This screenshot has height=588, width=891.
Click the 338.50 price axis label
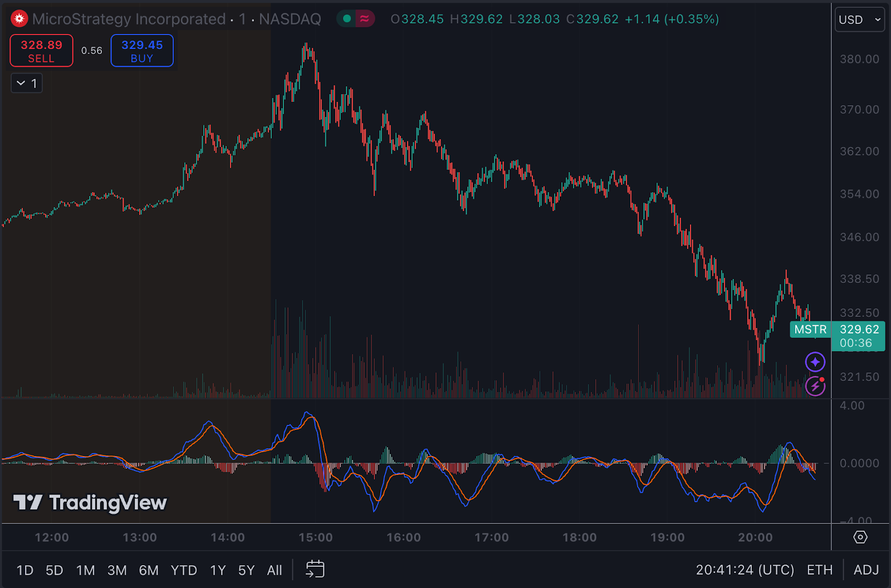point(859,278)
